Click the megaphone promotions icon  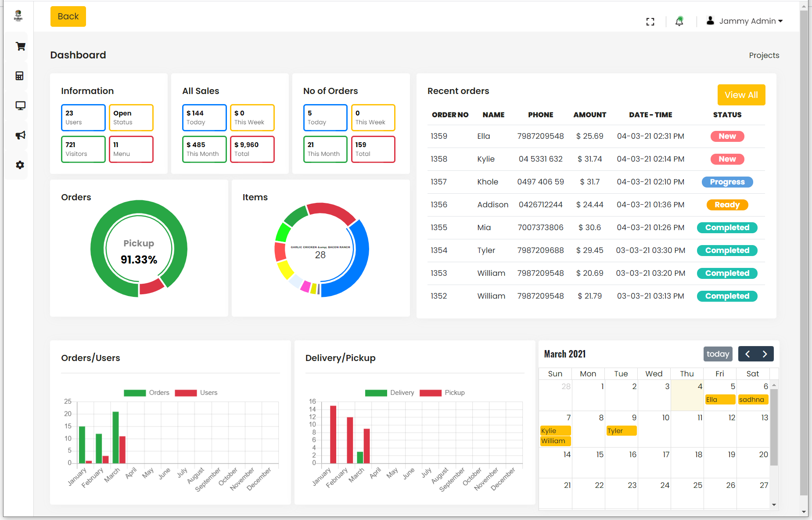pos(19,135)
